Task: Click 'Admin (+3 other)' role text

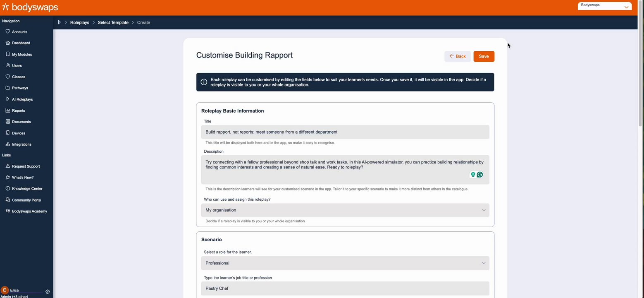Action: pyautogui.click(x=14, y=296)
